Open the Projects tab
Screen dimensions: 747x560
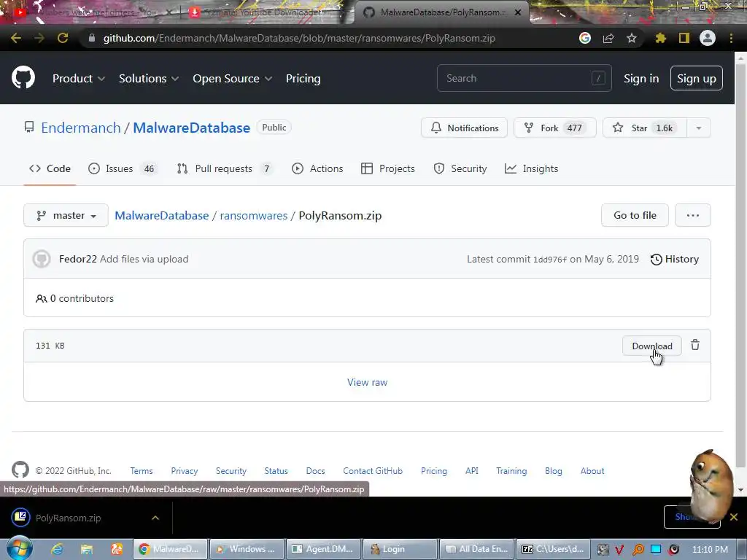[388, 168]
